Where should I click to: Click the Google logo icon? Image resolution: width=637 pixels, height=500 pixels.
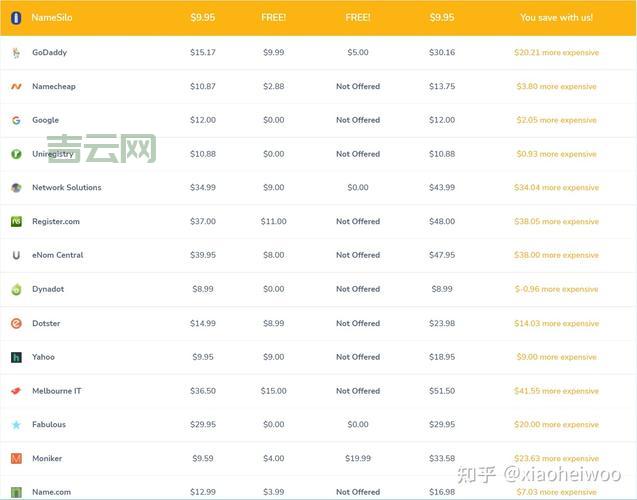point(16,120)
